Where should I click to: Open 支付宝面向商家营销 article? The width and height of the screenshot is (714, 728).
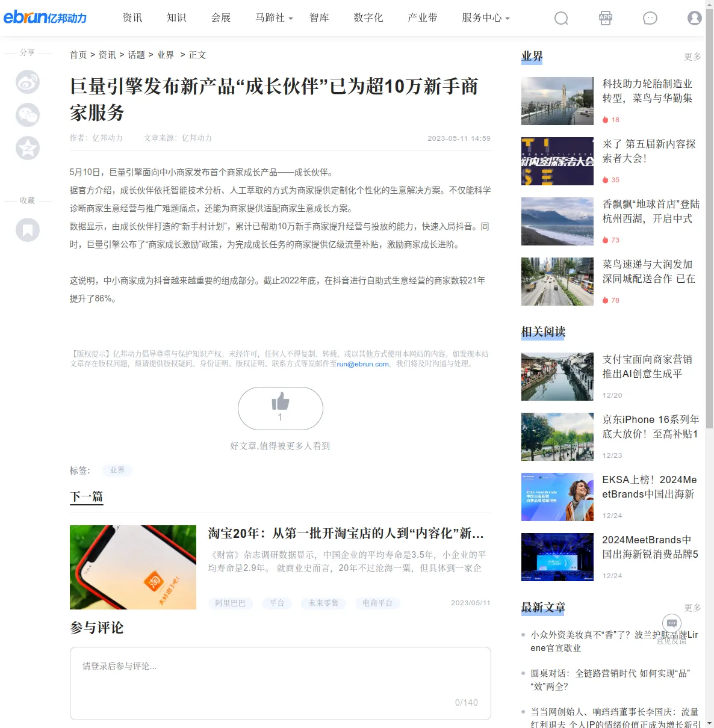point(648,366)
